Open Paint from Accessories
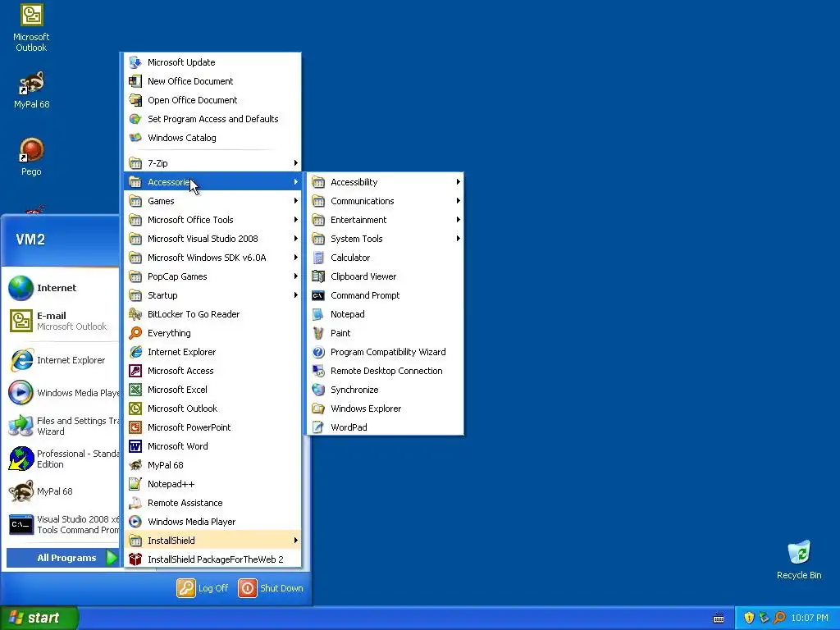 tap(386, 333)
